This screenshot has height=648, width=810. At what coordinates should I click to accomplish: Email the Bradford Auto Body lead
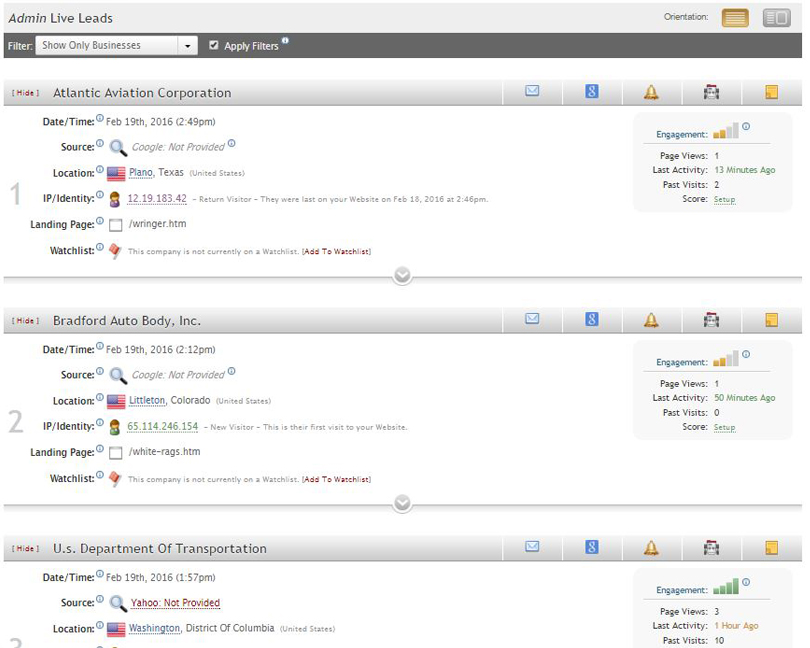(x=532, y=319)
